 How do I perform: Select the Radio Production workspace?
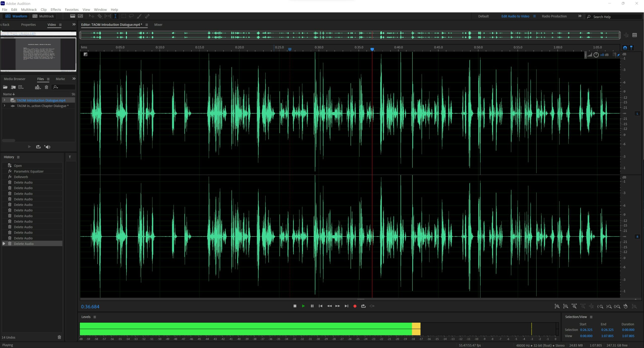[554, 16]
